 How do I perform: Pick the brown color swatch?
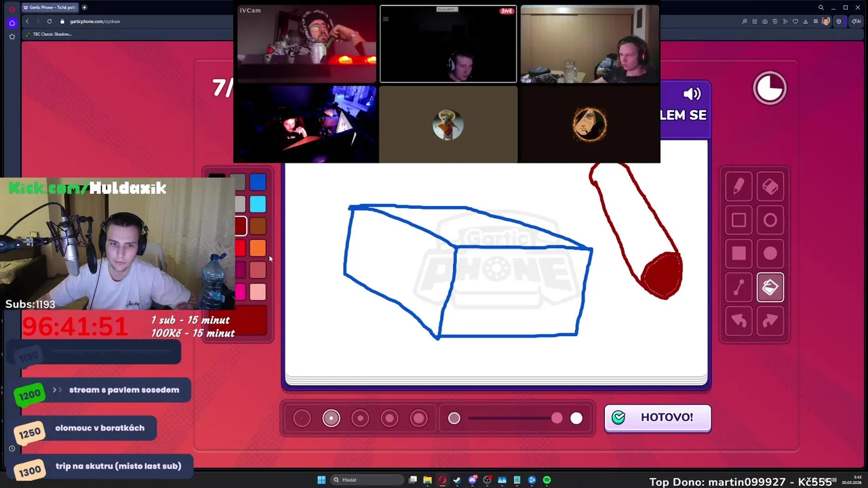click(258, 226)
